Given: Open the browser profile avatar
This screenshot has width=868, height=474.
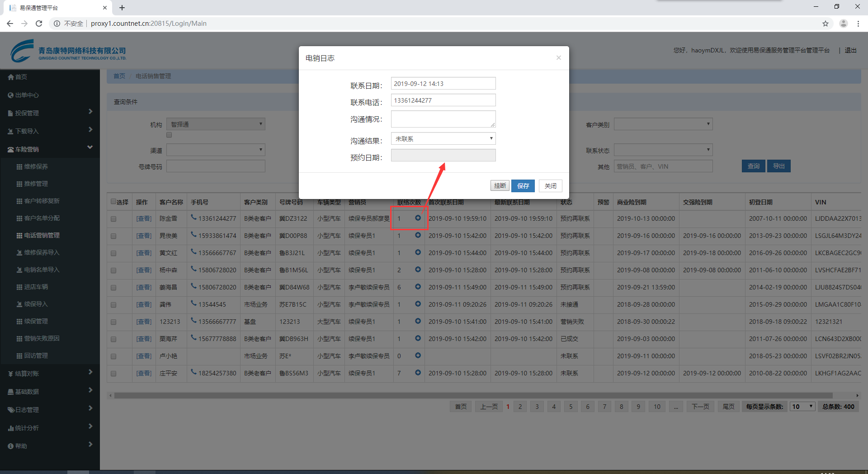Looking at the screenshot, I should pos(843,24).
